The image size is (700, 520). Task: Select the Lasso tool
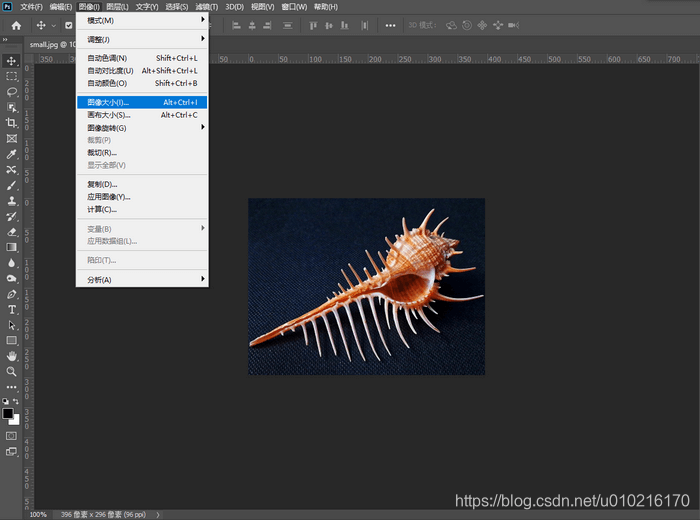point(12,92)
